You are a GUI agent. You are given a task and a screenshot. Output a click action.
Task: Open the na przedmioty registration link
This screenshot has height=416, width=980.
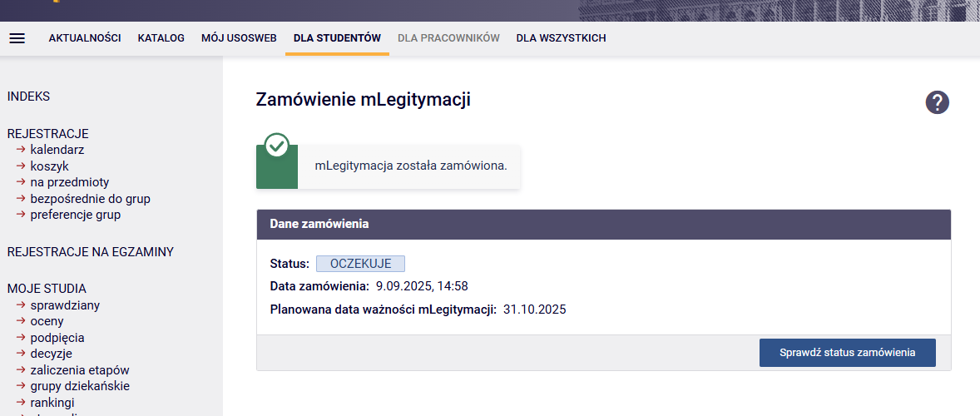[69, 182]
